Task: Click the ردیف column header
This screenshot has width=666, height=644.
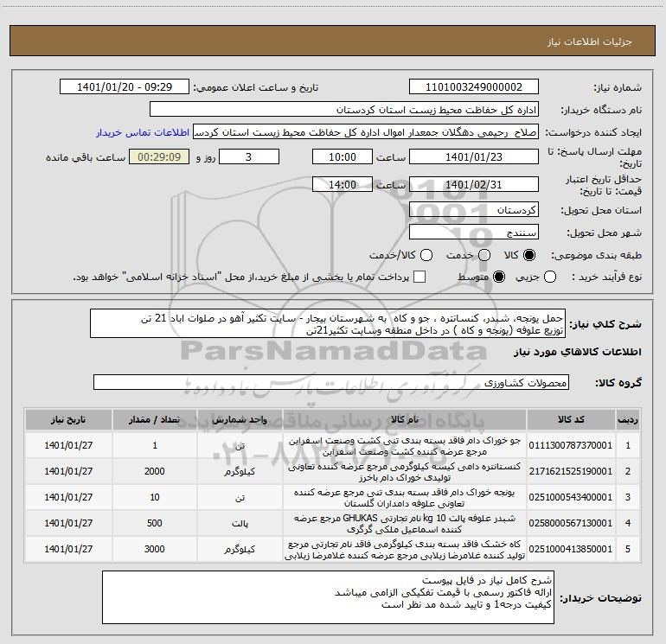Action: click(x=628, y=419)
